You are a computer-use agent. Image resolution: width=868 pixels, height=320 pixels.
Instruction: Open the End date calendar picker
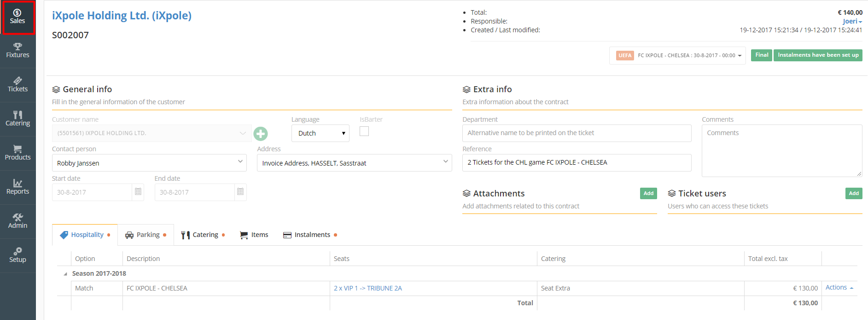click(240, 192)
